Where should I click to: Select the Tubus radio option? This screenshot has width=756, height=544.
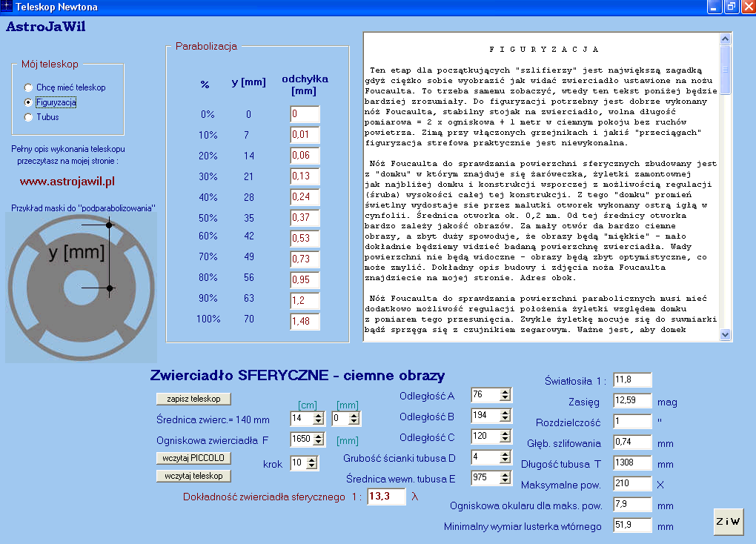coord(42,117)
